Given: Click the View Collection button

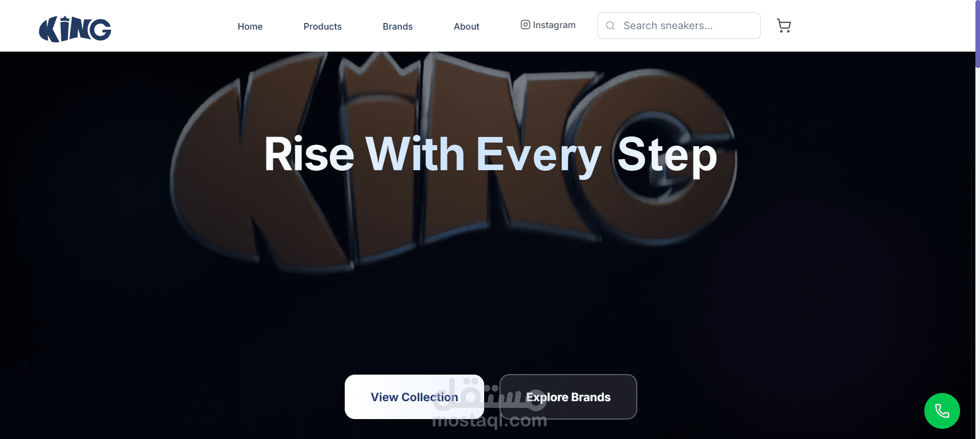Looking at the screenshot, I should (414, 397).
